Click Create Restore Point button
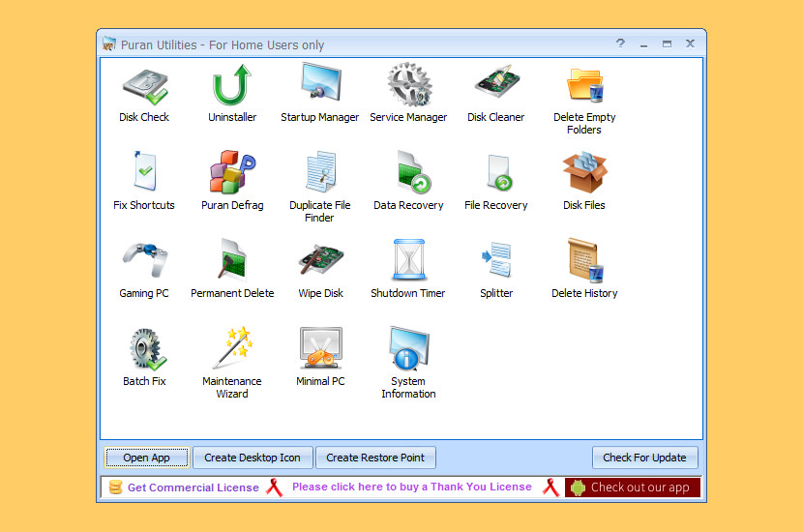Viewport: 803px width, 532px height. click(375, 458)
